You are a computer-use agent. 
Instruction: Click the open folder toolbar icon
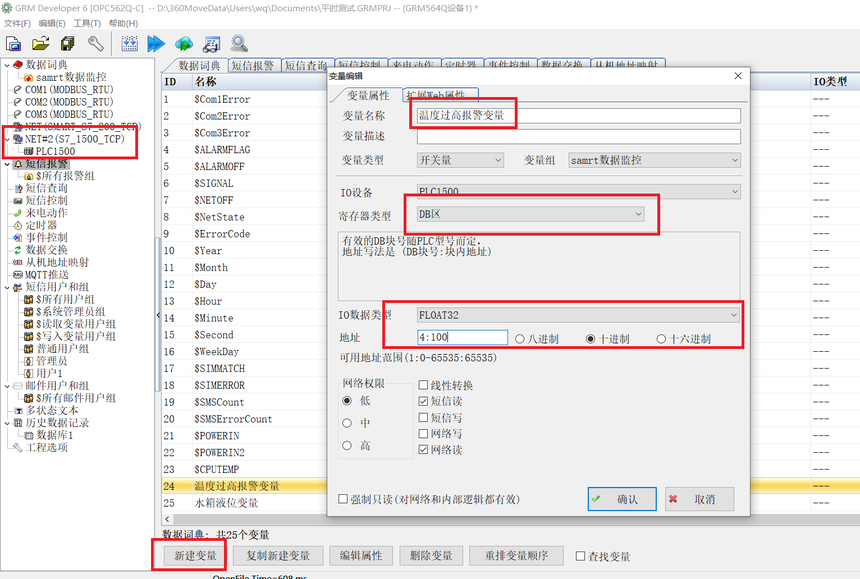click(41, 43)
